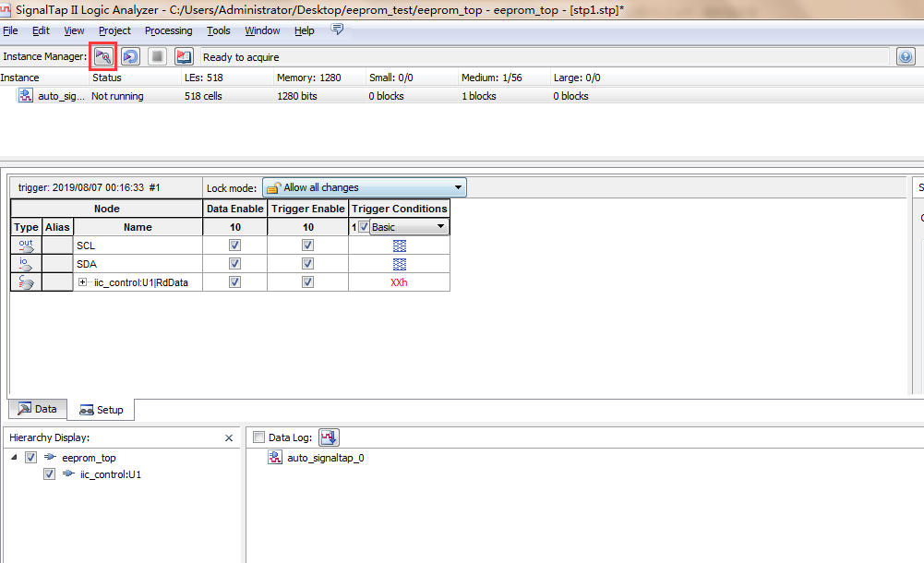Open the help icon at toolbar right
Screen dimensions: 924x563
[x=906, y=56]
